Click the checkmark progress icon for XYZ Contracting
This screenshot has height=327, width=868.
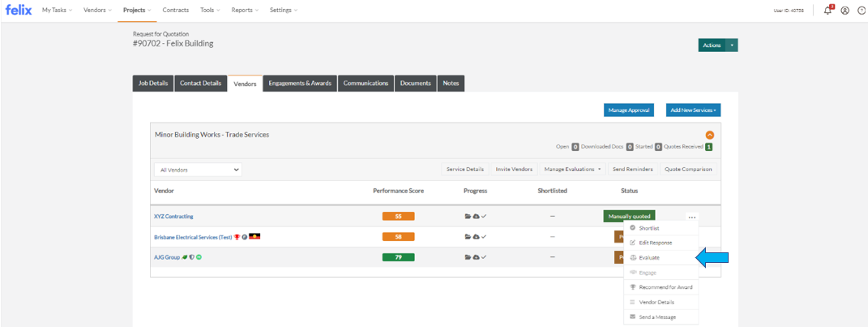coord(483,216)
